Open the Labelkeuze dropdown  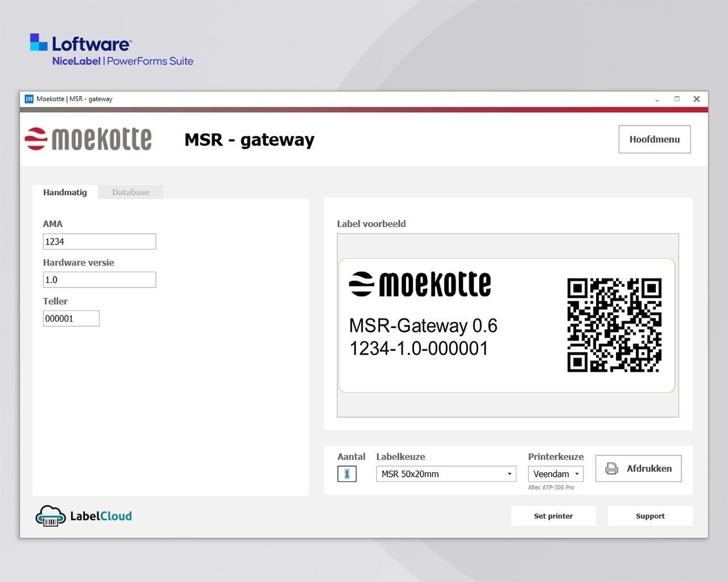[446, 474]
